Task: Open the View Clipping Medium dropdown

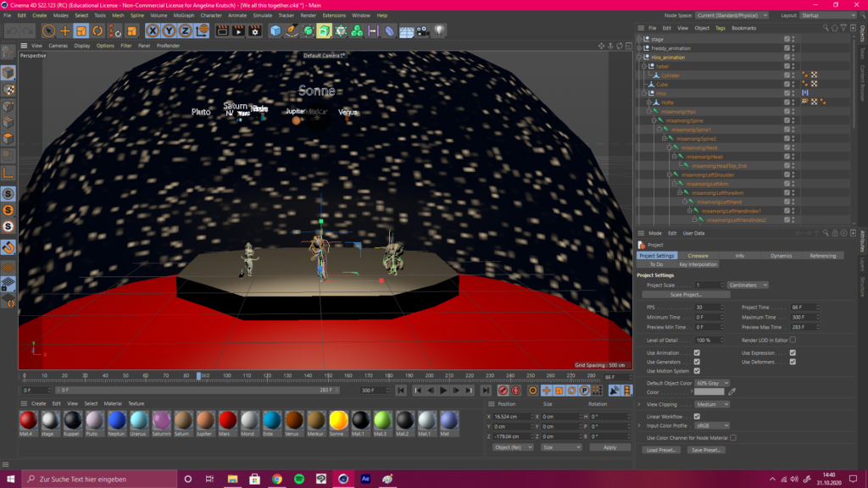Action: [x=711, y=405]
